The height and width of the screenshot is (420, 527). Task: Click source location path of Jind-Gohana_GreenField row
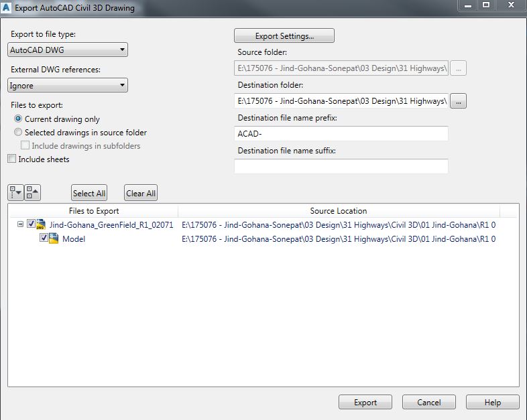[339, 224]
